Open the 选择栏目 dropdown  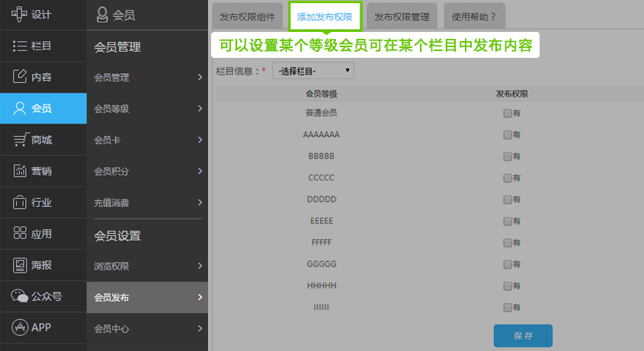312,71
